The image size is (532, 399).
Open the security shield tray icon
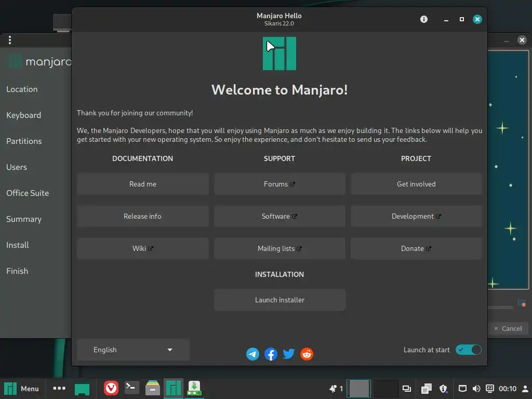pyautogui.click(x=444, y=389)
